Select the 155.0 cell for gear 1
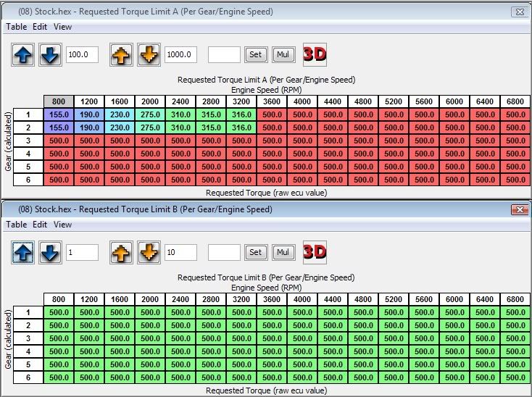The height and width of the screenshot is (397, 532). [x=59, y=114]
